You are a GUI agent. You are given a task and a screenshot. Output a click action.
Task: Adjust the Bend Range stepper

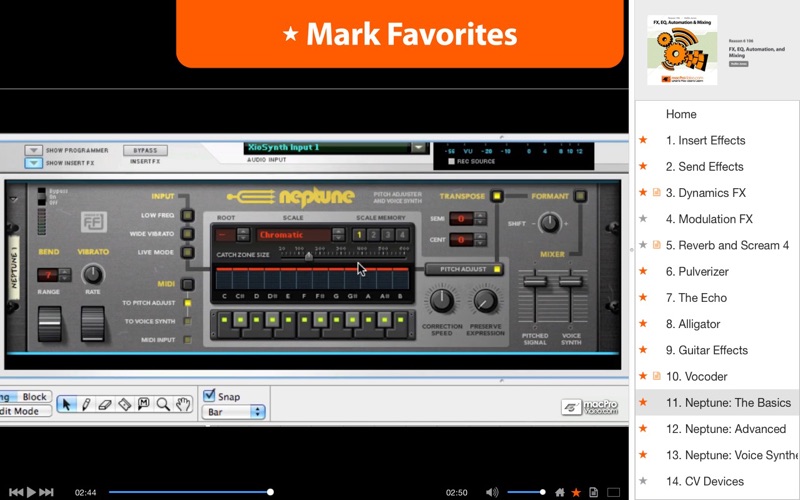[x=65, y=275]
